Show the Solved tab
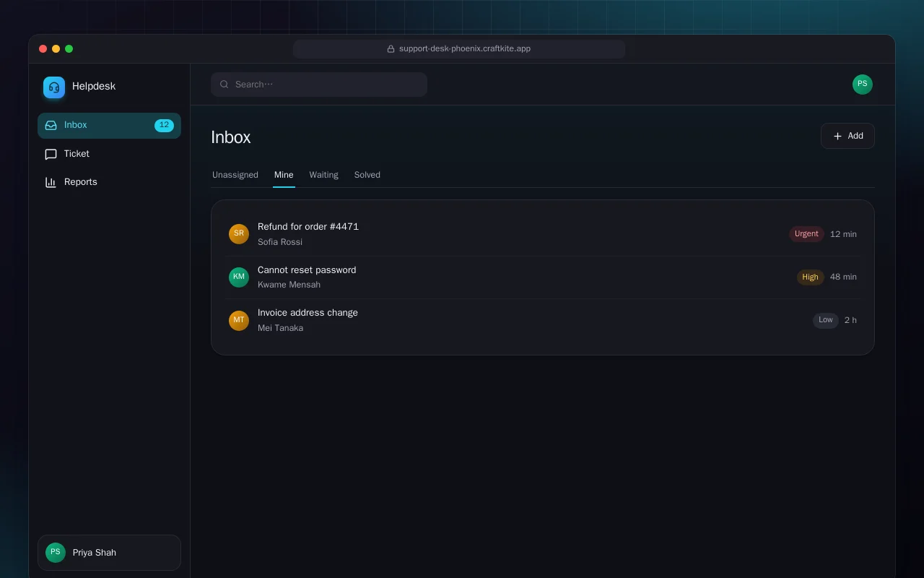Viewport: 924px width, 578px height. click(x=367, y=175)
